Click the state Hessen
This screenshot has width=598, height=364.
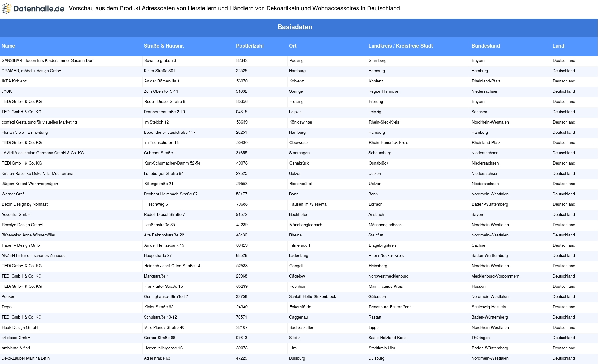[x=479, y=286]
